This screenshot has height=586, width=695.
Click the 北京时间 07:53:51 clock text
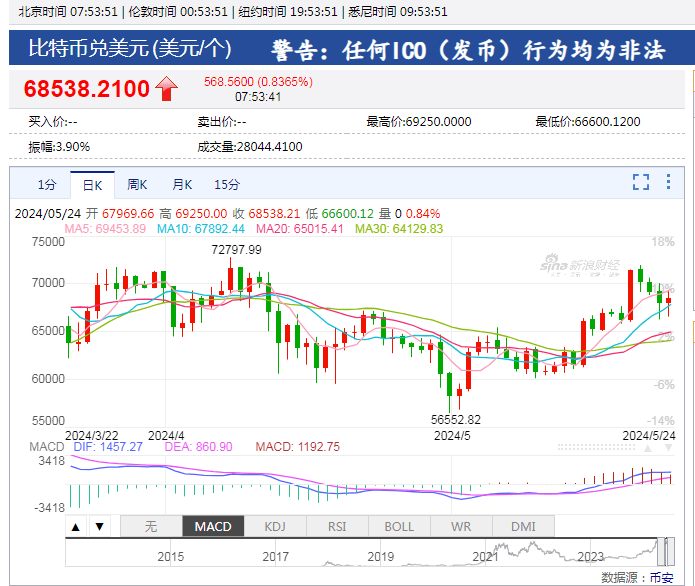coord(68,12)
